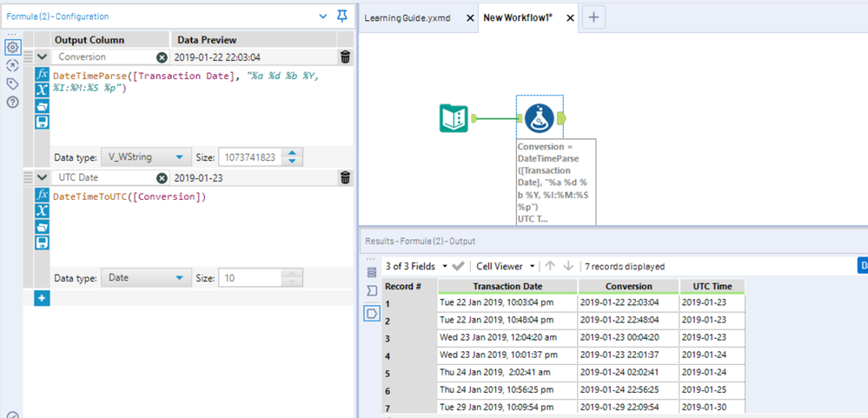
Task: Switch to the Learning Guide.yxmd tab
Action: [408, 17]
